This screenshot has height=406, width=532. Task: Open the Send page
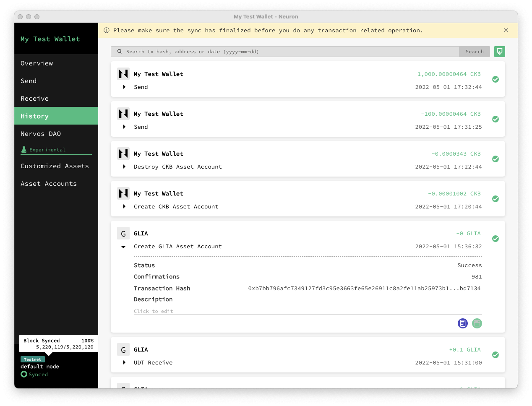point(56,81)
